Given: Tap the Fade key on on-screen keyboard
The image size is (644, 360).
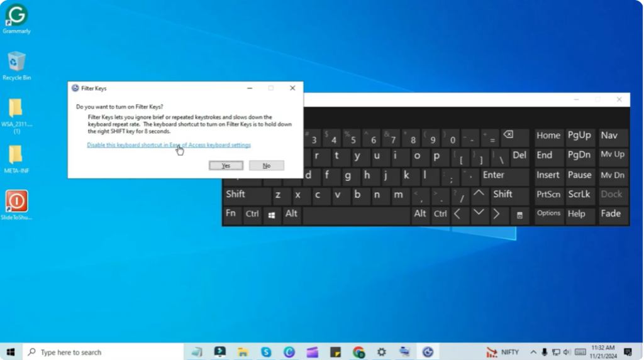Looking at the screenshot, I should point(613,215).
